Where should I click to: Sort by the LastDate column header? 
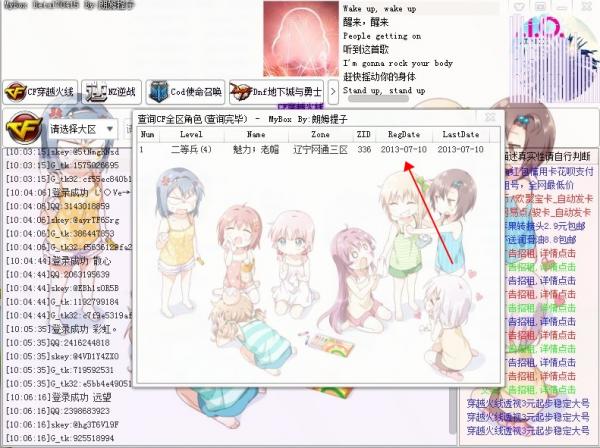point(461,134)
